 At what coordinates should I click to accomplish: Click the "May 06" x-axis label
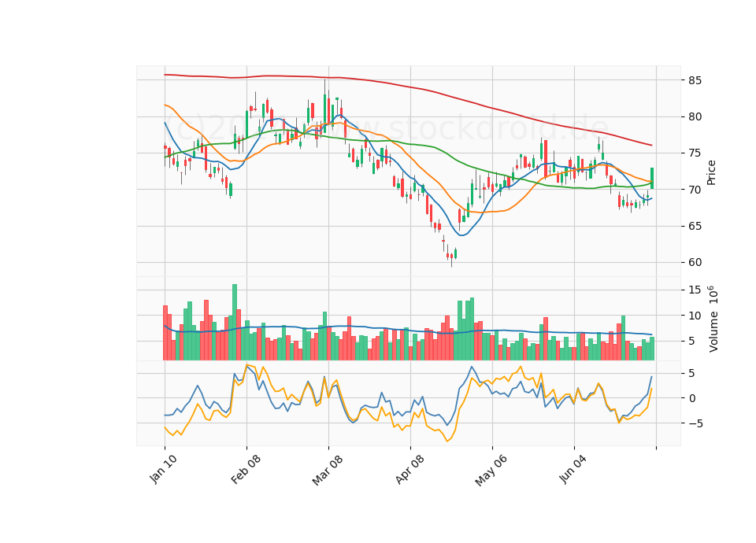click(x=491, y=471)
